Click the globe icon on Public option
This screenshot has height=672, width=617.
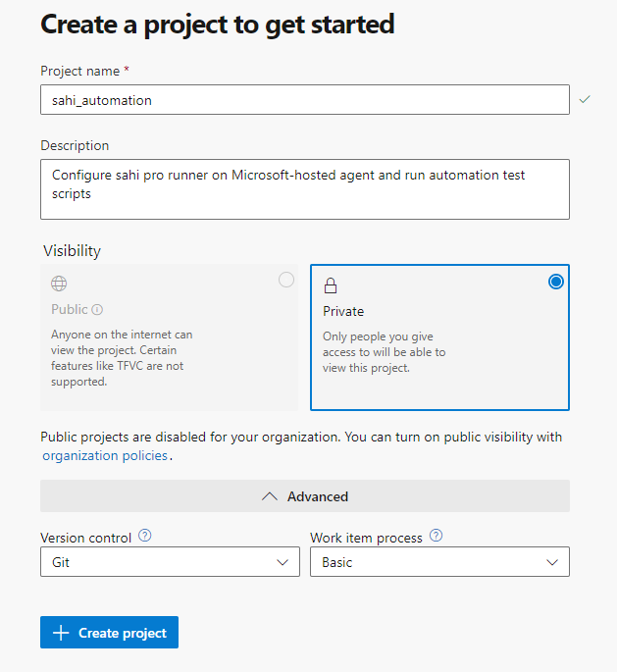[x=59, y=284]
